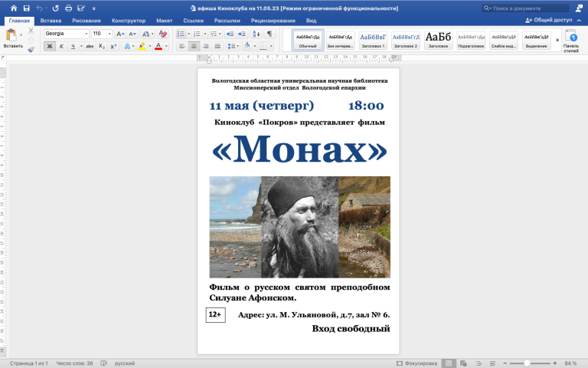Decrease paragraph indent
Image resolution: width=588 pixels, height=368 pixels.
(230, 34)
